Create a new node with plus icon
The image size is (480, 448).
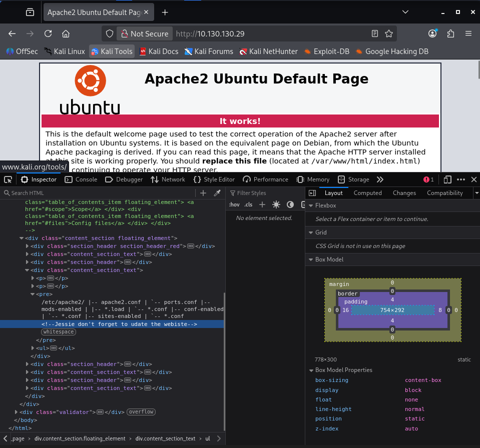[x=203, y=193]
